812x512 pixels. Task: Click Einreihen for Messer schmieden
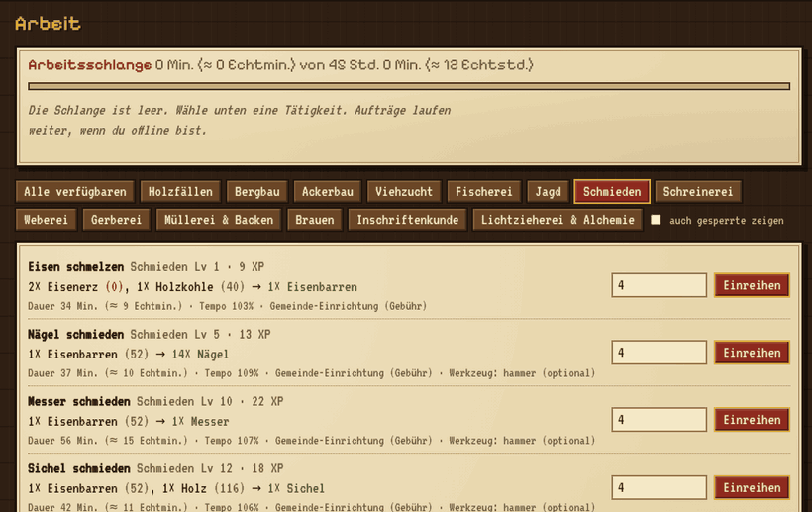tap(752, 420)
